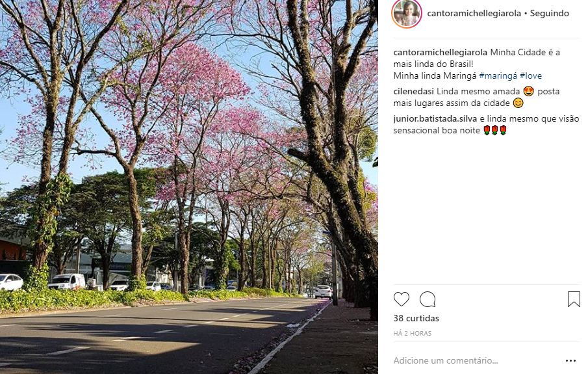Screen dimensions: 588x374
Task: Click the rose emojis in junior's comment
Action: point(495,130)
